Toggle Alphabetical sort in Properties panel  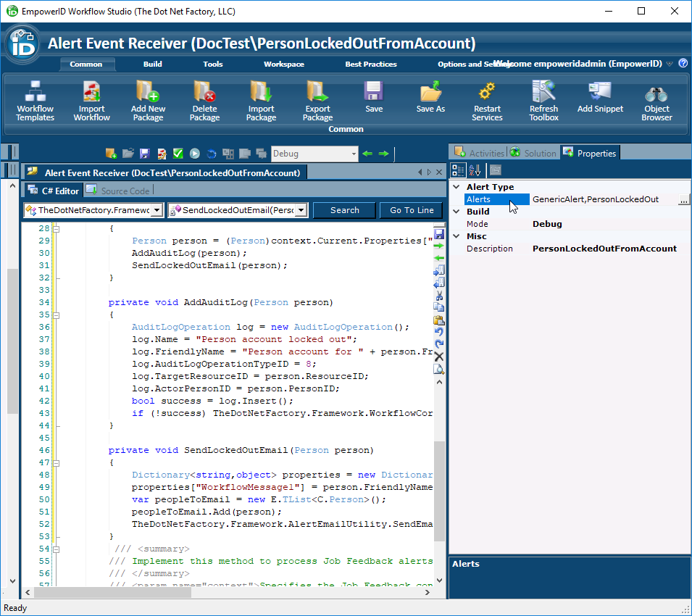click(475, 170)
